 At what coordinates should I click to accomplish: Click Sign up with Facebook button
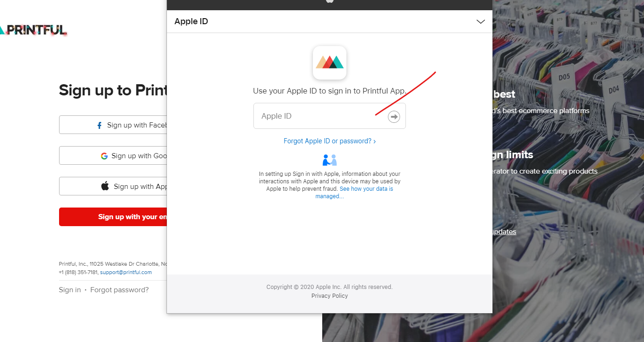click(x=113, y=125)
